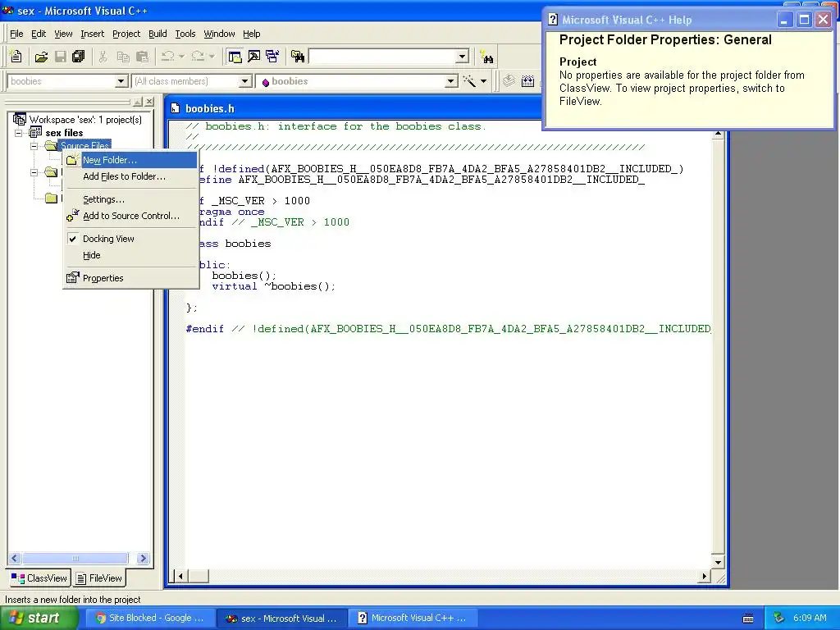
Task: Click the WizardBar wand action icon
Action: coord(469,81)
